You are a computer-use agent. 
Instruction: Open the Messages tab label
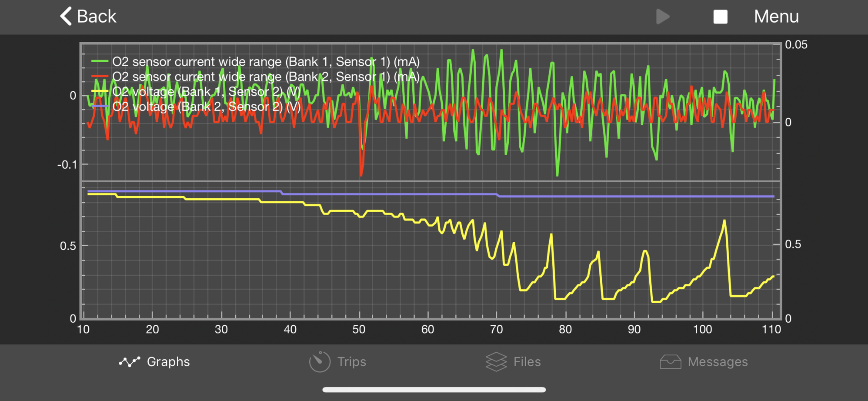tap(718, 362)
